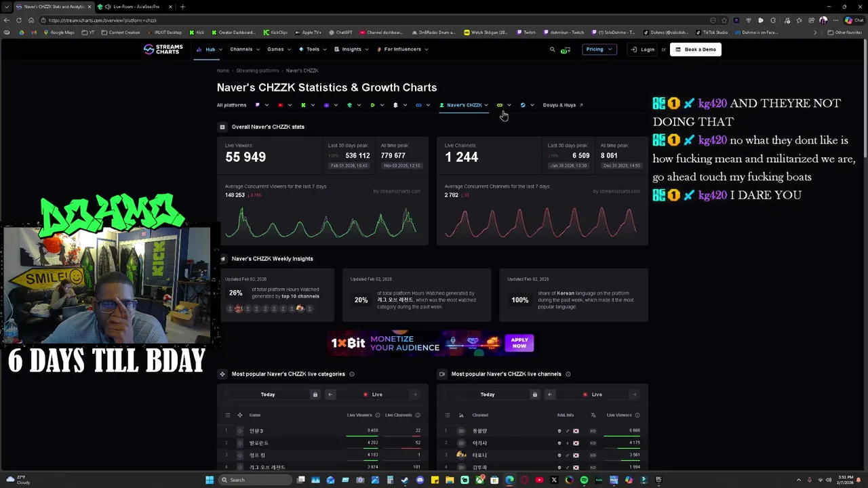Image resolution: width=868 pixels, height=488 pixels.
Task: Click Apply Now on the 1xBit banner
Action: 519,343
